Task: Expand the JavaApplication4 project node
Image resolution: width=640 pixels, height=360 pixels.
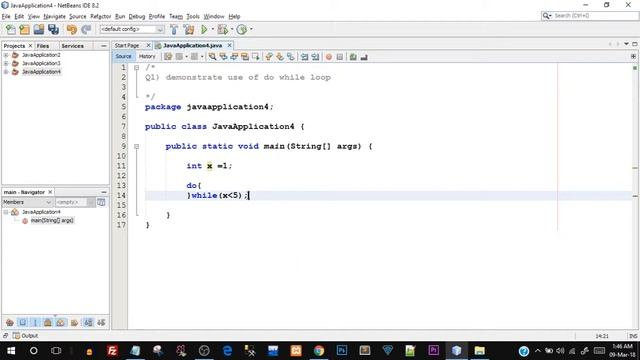Action: tap(6, 72)
